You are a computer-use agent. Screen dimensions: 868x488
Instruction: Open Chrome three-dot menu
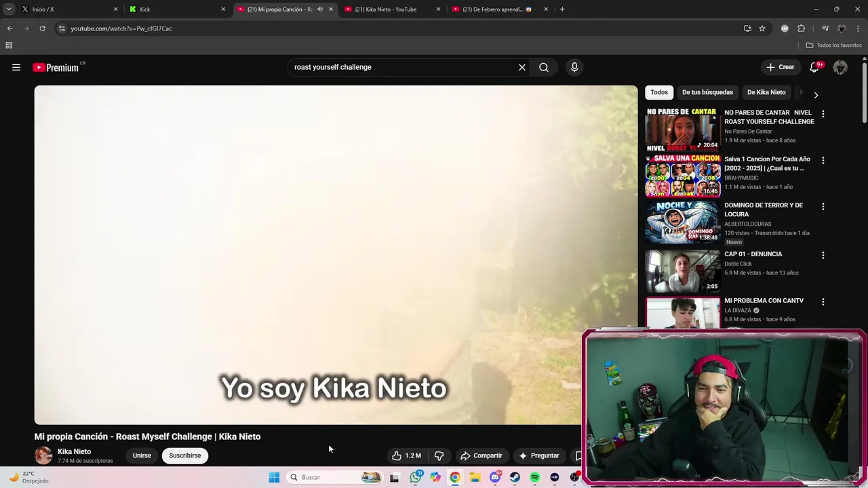pos(858,28)
